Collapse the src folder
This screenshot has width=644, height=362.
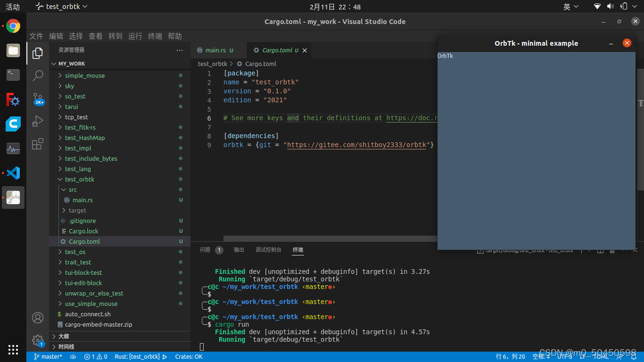(x=64, y=190)
